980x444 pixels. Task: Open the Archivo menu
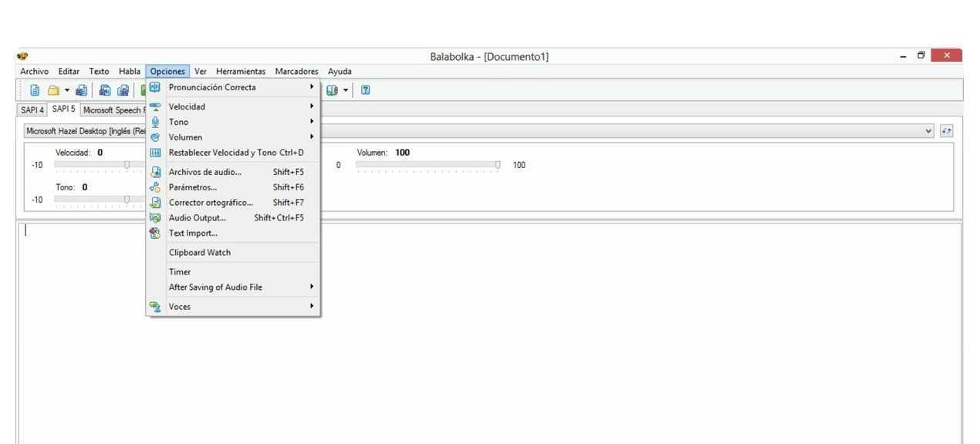point(34,72)
